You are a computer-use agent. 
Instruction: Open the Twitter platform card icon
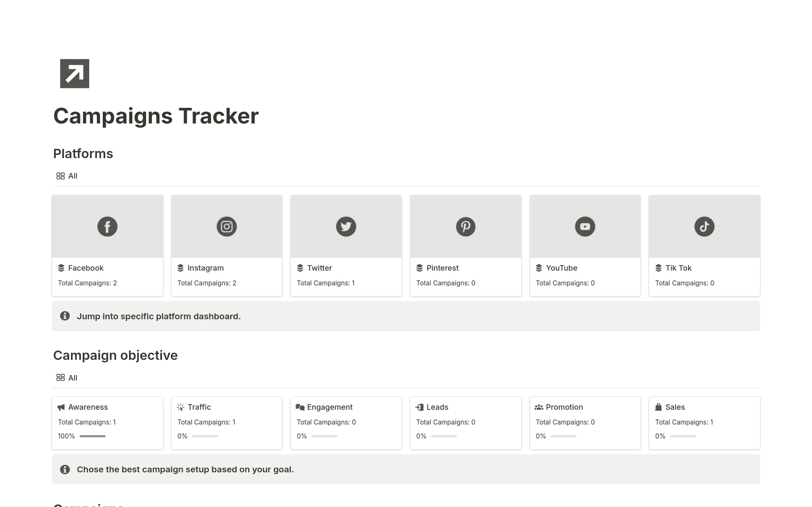point(346,226)
